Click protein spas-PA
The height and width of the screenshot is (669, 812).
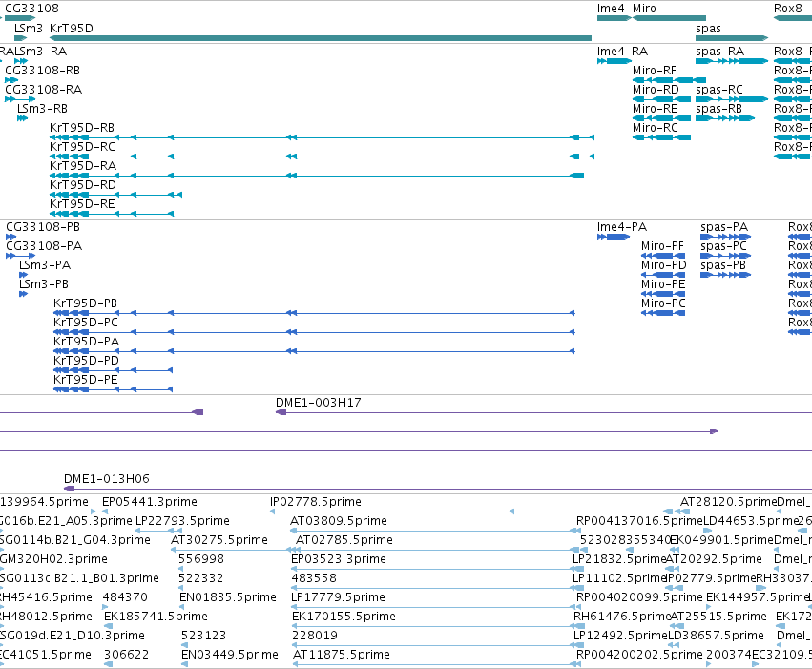coord(725,237)
